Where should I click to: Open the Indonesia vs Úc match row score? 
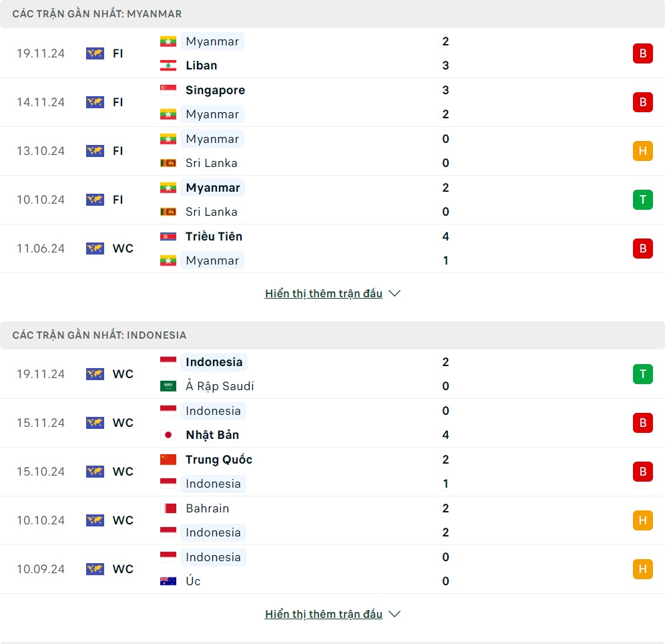click(445, 569)
